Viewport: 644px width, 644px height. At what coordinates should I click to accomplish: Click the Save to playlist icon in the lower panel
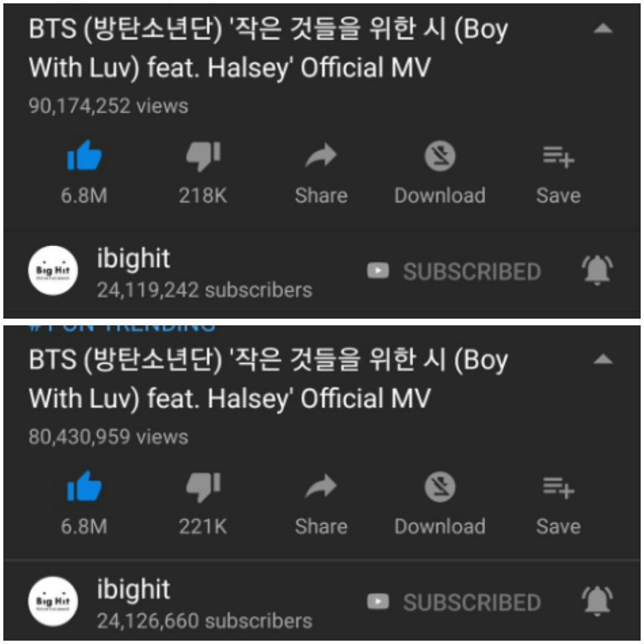pyautogui.click(x=559, y=488)
